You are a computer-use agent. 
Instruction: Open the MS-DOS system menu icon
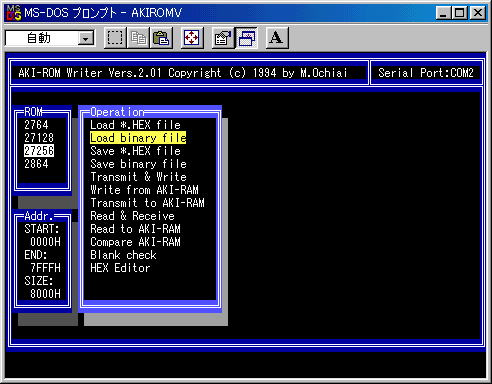(x=14, y=13)
